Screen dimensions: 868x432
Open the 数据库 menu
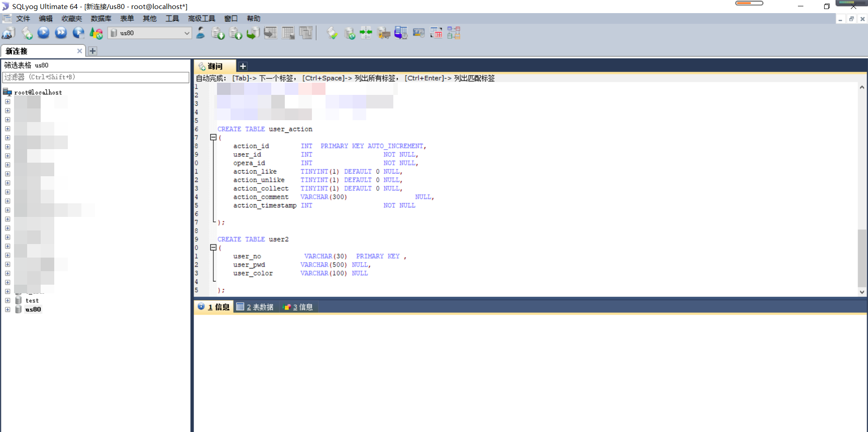(101, 19)
